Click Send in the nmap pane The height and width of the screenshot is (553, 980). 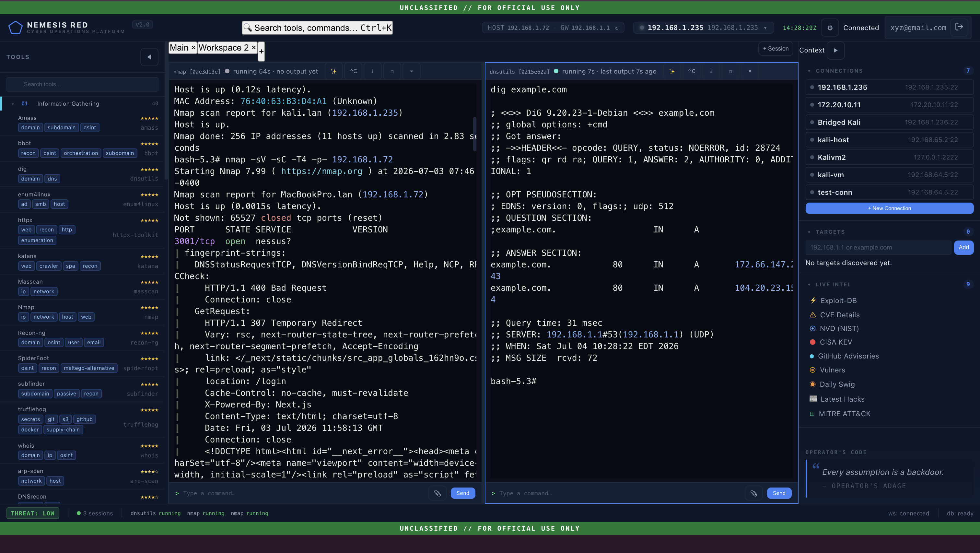point(462,493)
